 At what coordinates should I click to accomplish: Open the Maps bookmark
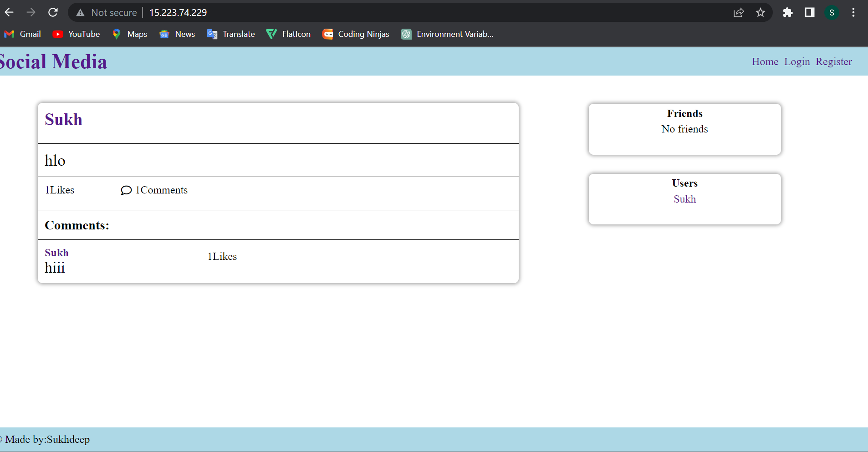[130, 34]
